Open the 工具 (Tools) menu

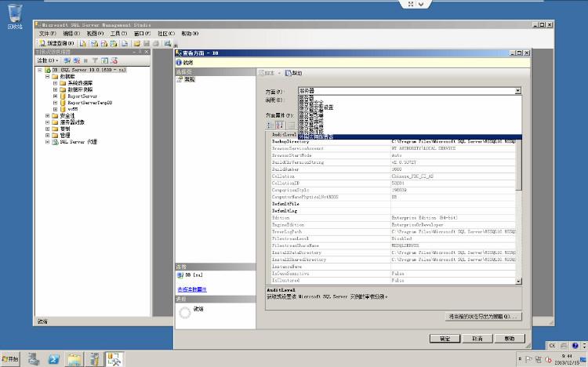tap(118, 34)
